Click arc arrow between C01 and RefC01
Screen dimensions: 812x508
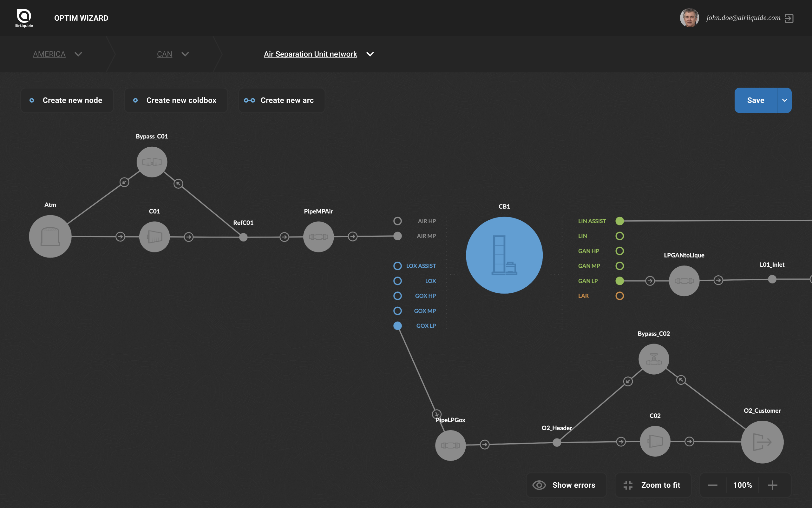tap(189, 237)
